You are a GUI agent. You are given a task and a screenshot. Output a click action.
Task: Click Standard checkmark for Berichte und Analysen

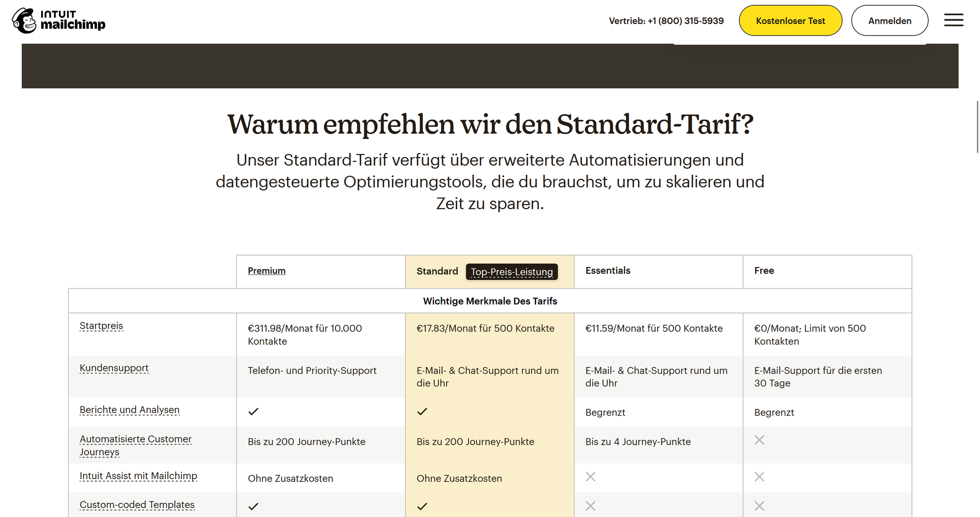(x=422, y=412)
